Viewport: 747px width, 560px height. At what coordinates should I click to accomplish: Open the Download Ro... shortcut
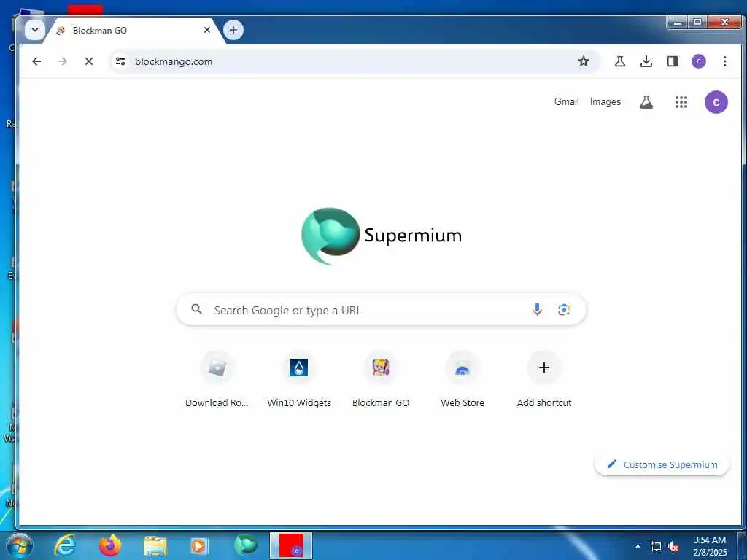(x=217, y=379)
